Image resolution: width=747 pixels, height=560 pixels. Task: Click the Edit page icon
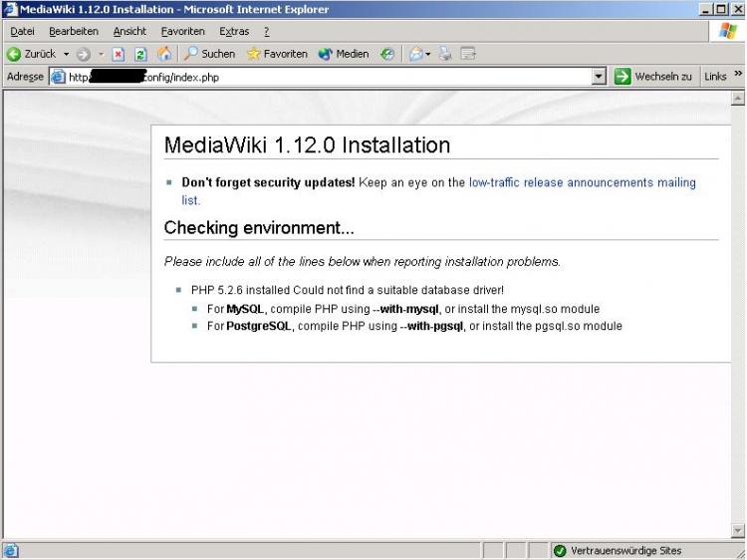[x=468, y=54]
